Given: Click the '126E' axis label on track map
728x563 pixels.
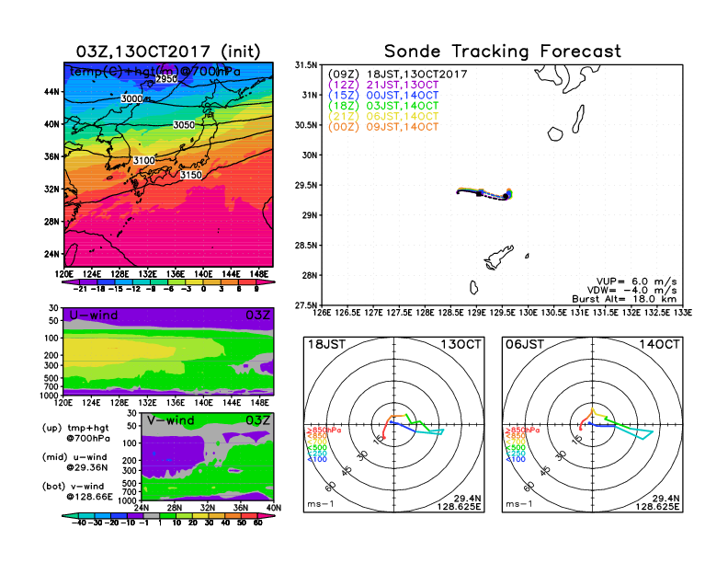Looking at the screenshot, I should [x=322, y=313].
